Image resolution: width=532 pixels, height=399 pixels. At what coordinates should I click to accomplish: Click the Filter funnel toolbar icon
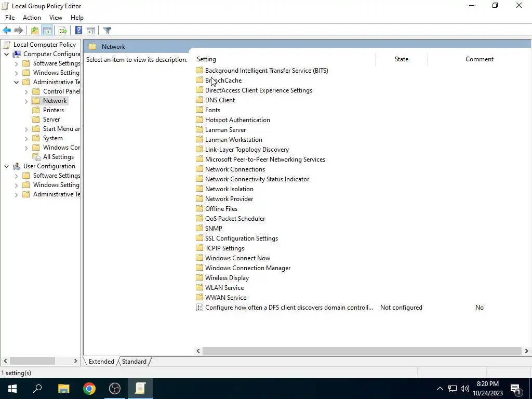tap(107, 31)
